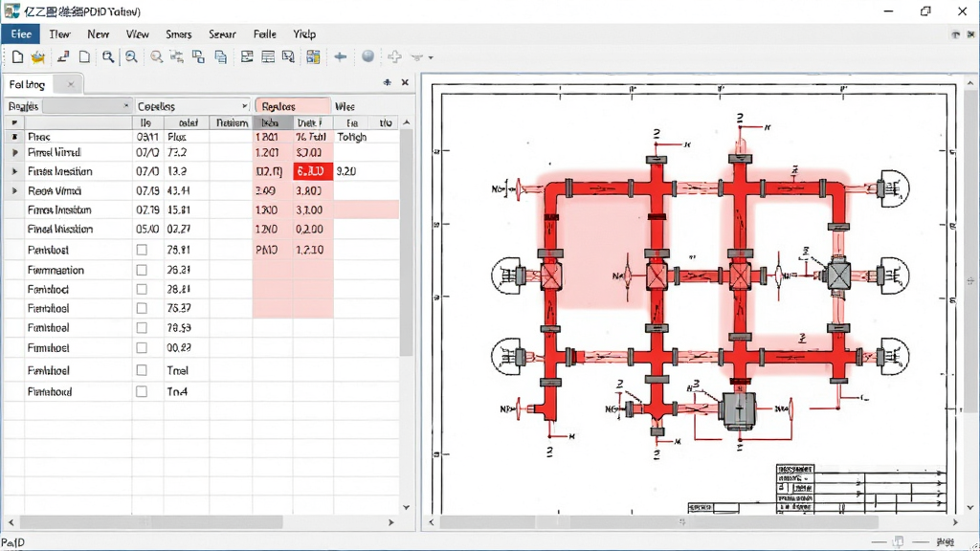Open the New menu
Image resolution: width=980 pixels, height=551 pixels.
(99, 34)
